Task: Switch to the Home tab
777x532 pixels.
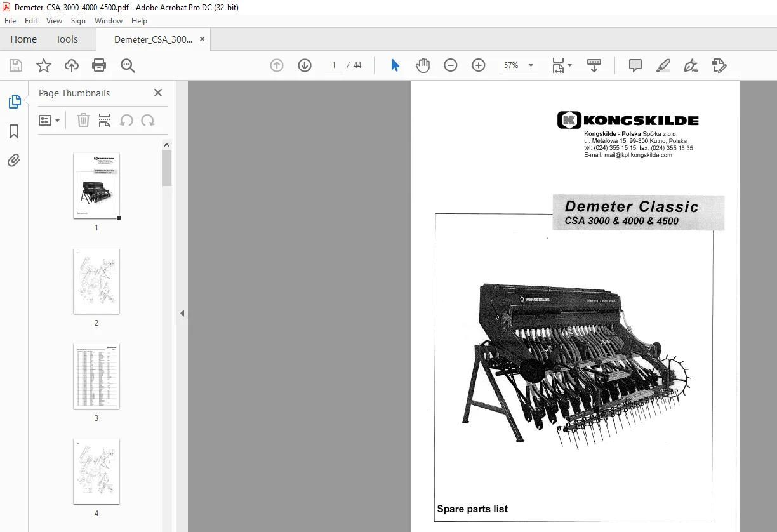Action: 23,39
